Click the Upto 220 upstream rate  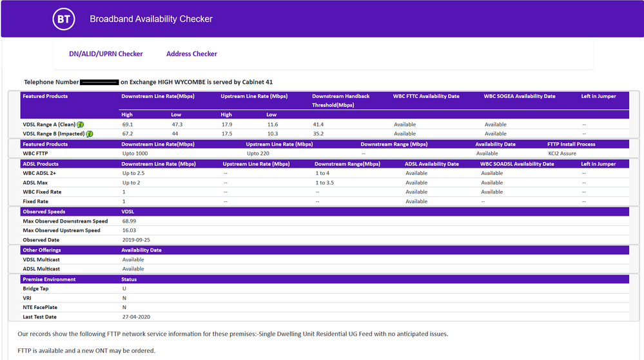pos(258,154)
